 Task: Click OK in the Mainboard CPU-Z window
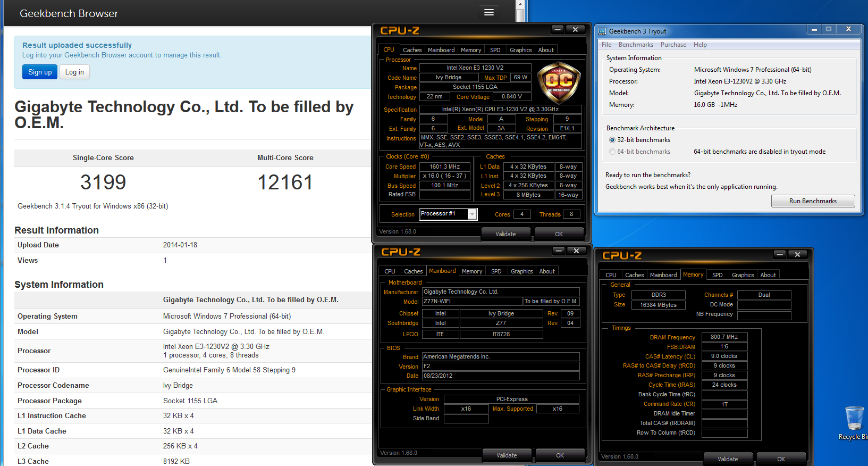point(560,455)
